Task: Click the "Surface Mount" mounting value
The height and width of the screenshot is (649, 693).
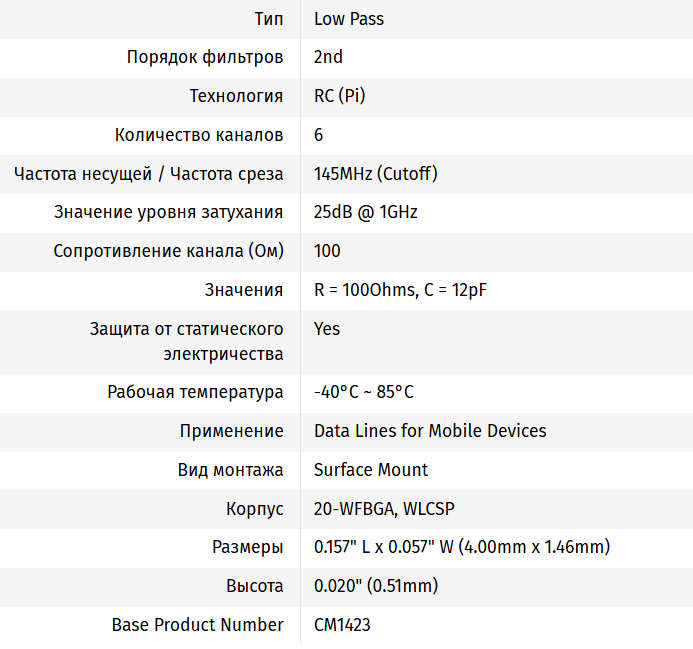Action: point(371,470)
